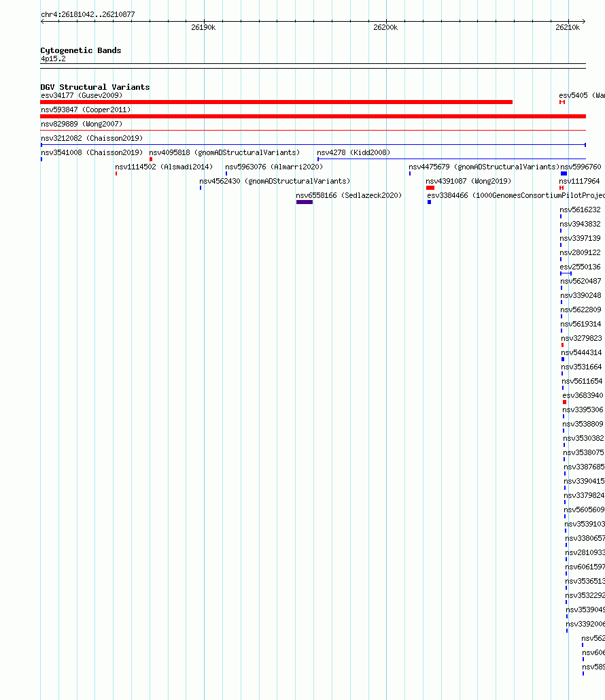
Task: Click the nsv2809122 variant label
Action: (581, 252)
